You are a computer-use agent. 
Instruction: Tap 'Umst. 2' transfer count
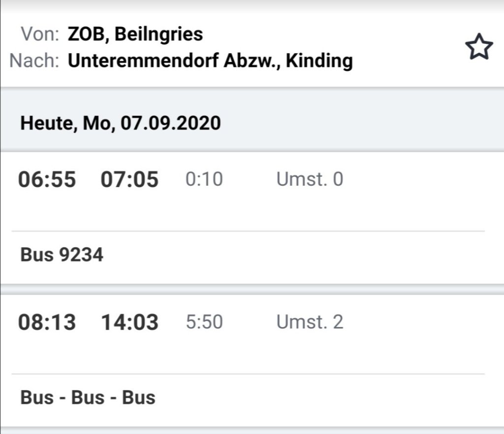[x=310, y=322]
